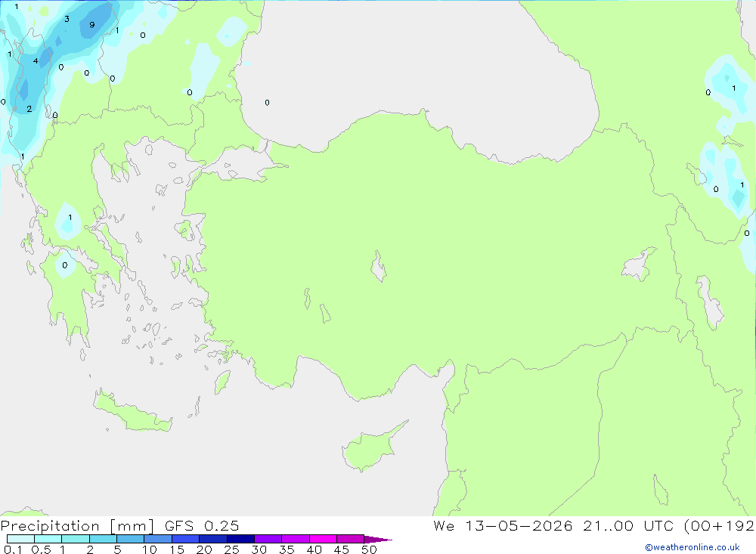756x554 pixels.
Task: Select the 40–45 mm legend color swatch
Action: (323, 539)
